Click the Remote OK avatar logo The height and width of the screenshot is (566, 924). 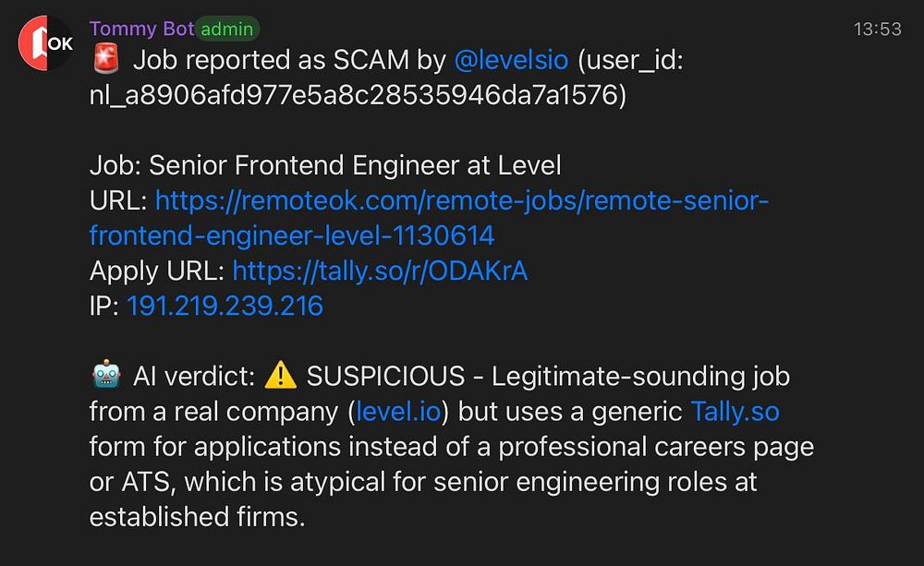click(46, 42)
